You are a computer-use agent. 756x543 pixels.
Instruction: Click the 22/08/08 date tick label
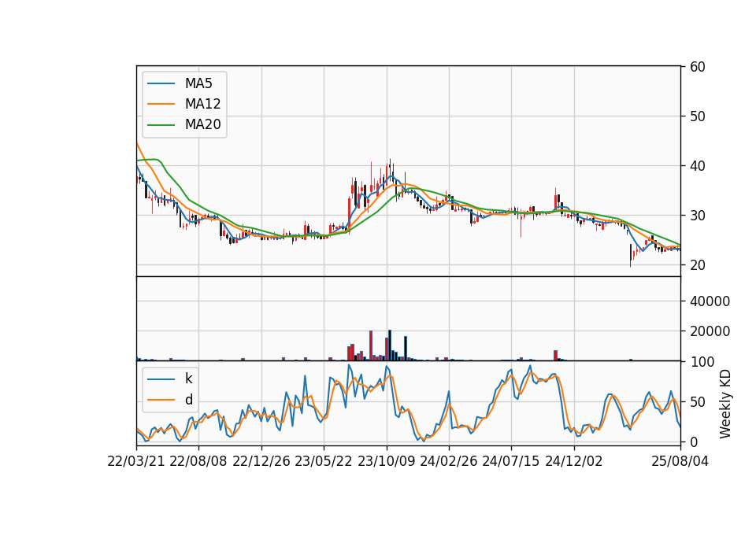(x=198, y=461)
